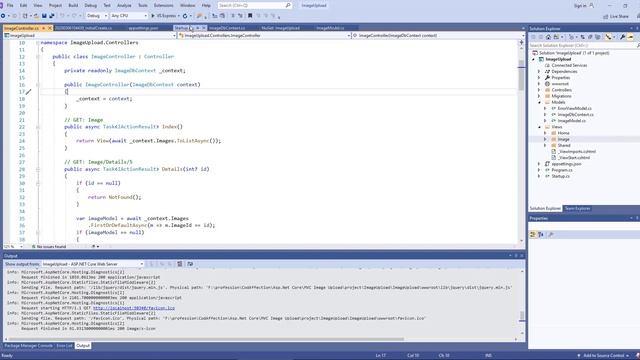Collapse the Models folder
640x360 pixels.
pyautogui.click(x=539, y=102)
